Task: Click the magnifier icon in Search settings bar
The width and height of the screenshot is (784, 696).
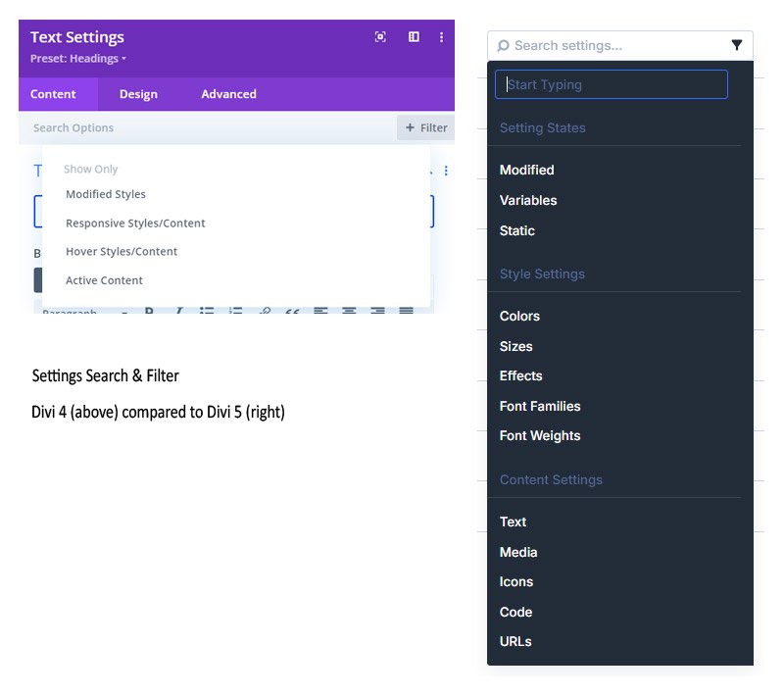Action: click(503, 46)
